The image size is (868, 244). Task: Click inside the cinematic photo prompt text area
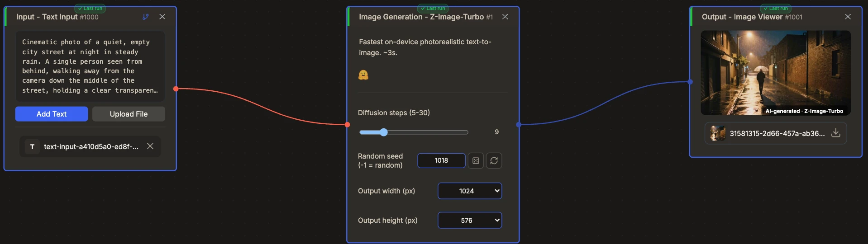point(90,66)
